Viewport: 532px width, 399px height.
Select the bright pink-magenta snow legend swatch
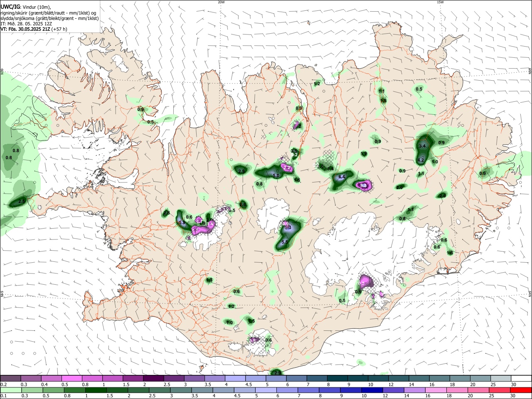(71, 378)
